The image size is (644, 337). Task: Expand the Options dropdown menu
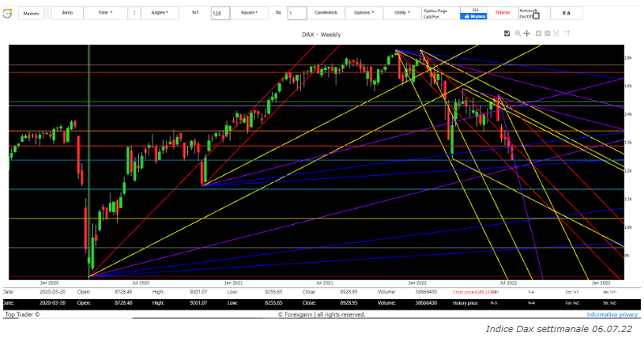[x=364, y=14]
